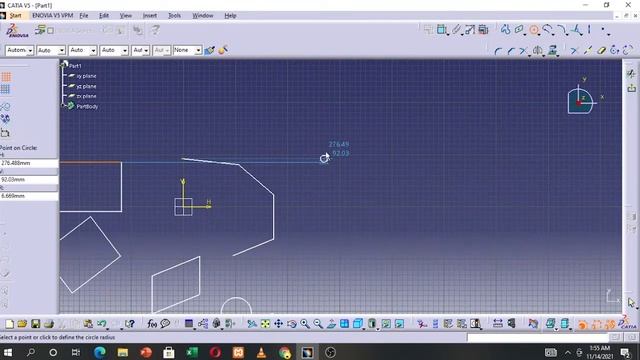Open File Explorer from taskbar
Viewport: 640px width, 360px height.
tap(122, 352)
